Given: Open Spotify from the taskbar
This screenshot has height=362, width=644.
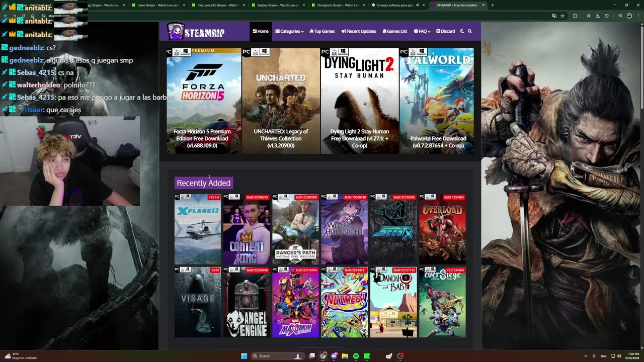Looking at the screenshot, I should tap(356, 356).
